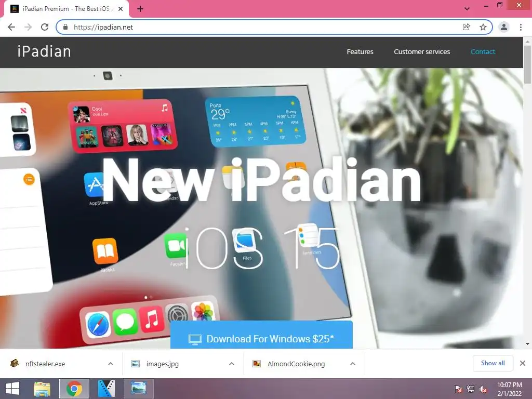Click the browser Forward arrow
Viewport: 532px width, 399px height.
pyautogui.click(x=28, y=27)
